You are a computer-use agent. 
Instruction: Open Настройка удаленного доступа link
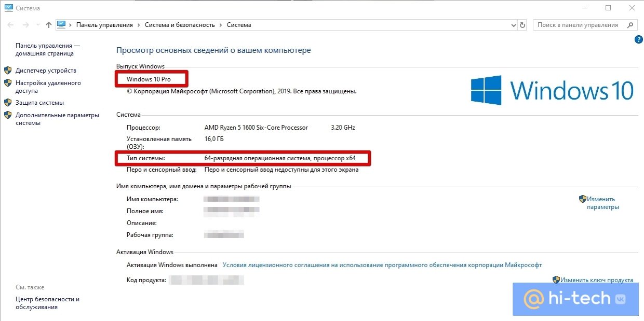(x=48, y=87)
